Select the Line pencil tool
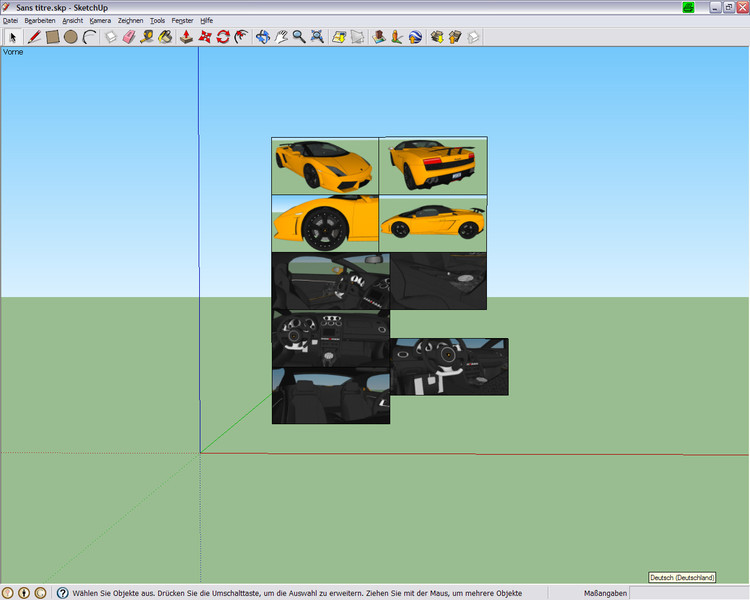The width and height of the screenshot is (750, 600). click(x=34, y=37)
